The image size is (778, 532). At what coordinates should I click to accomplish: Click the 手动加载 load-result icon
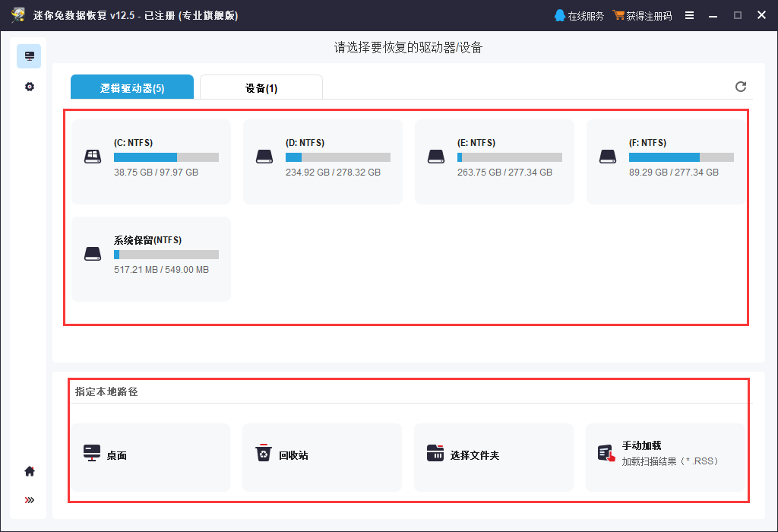[606, 453]
